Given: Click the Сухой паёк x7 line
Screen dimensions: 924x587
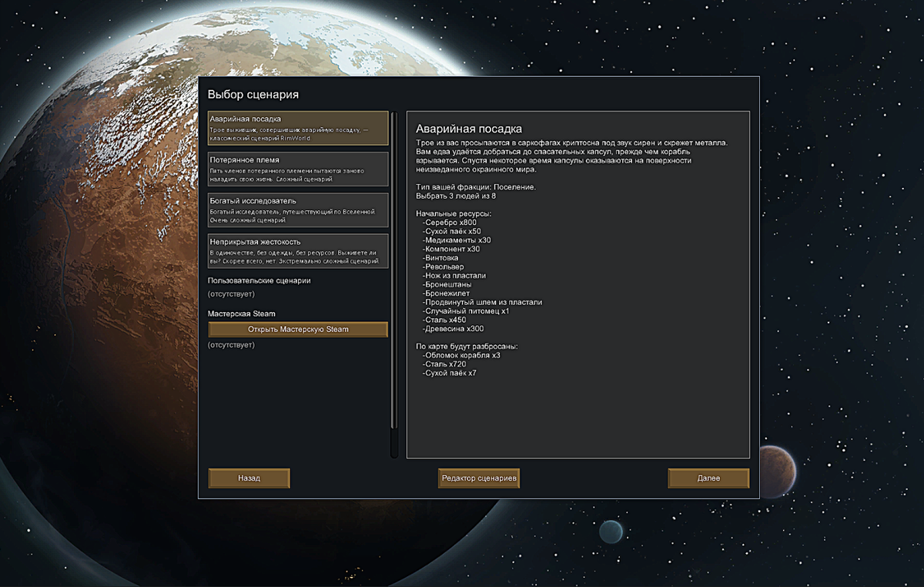Looking at the screenshot, I should pyautogui.click(x=450, y=373).
